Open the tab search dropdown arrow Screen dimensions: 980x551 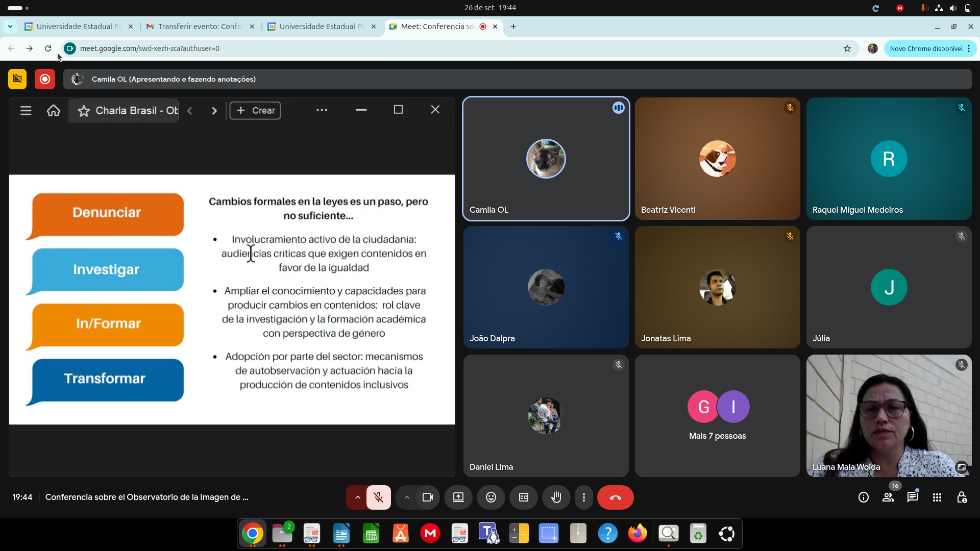pyautogui.click(x=10, y=27)
